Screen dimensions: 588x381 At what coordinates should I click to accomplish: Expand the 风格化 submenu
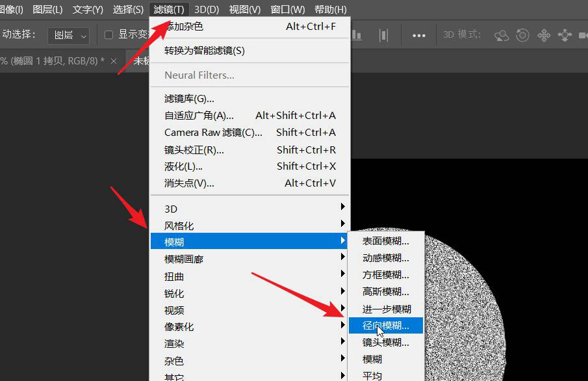249,226
